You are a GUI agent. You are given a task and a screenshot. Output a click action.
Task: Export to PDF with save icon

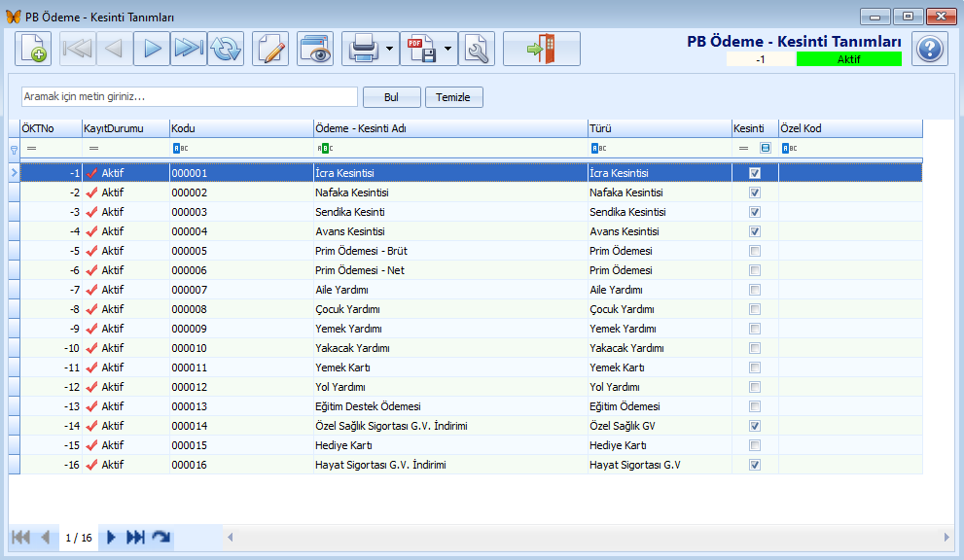pyautogui.click(x=422, y=49)
